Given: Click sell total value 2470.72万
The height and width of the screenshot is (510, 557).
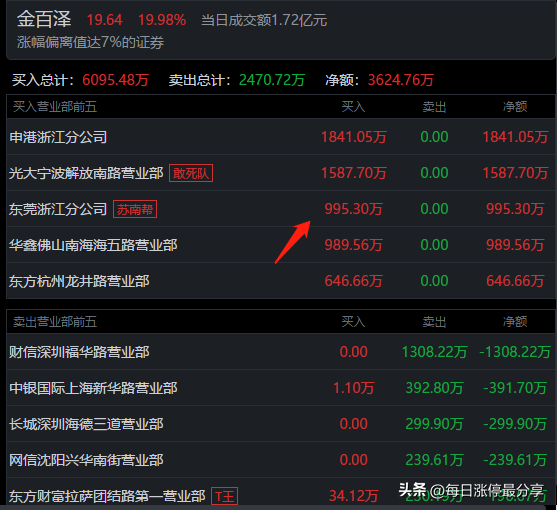Looking at the screenshot, I should tap(272, 80).
